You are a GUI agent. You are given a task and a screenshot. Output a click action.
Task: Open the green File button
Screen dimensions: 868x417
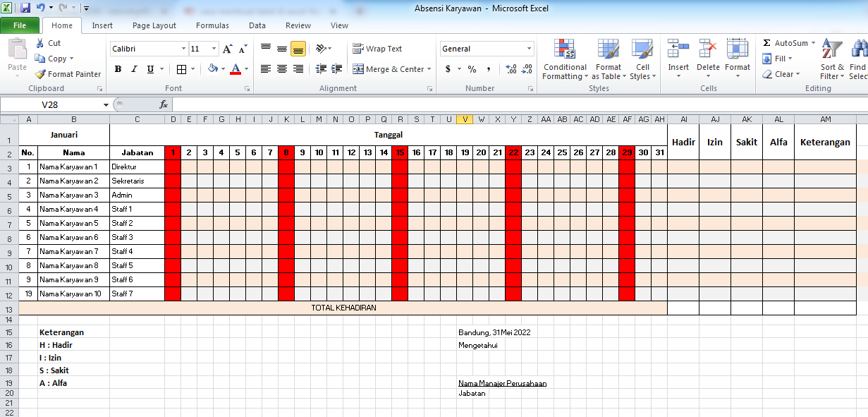pos(20,25)
